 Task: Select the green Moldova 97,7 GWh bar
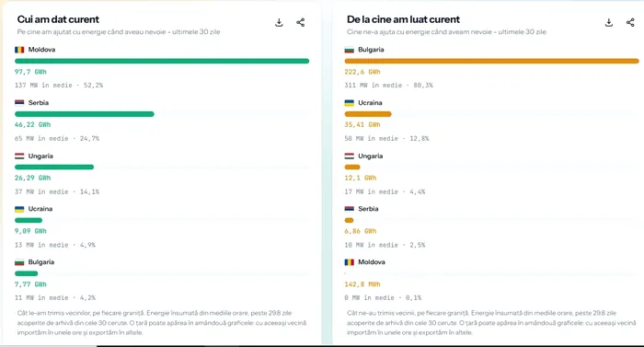click(x=162, y=61)
